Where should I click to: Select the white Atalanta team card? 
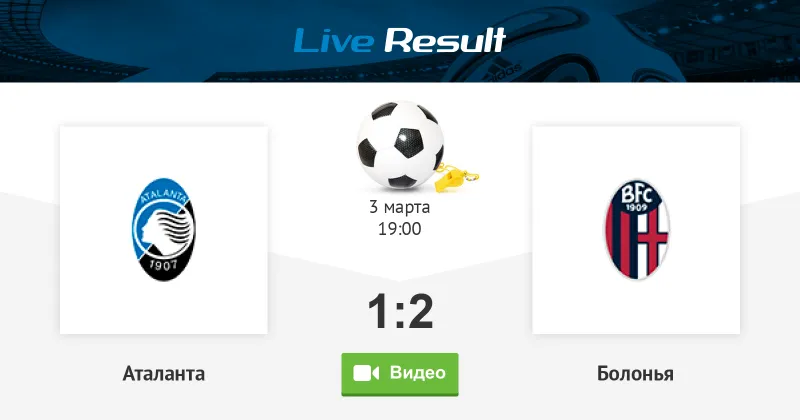[x=163, y=230]
